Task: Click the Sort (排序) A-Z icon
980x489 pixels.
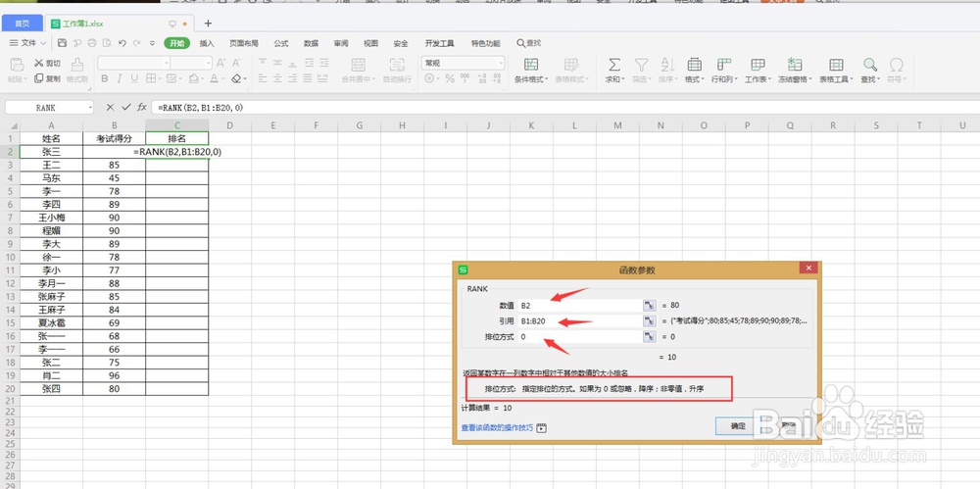Action: (667, 65)
